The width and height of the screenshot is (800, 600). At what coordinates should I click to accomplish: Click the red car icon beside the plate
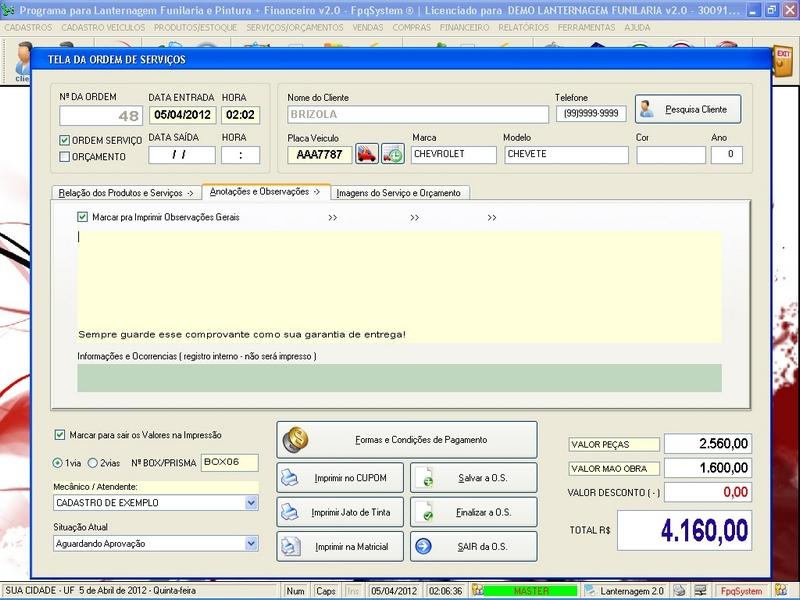pos(367,155)
